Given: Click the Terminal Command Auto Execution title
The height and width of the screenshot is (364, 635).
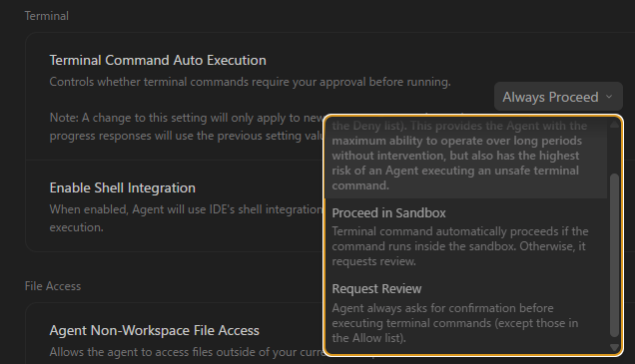Looking at the screenshot, I should tap(158, 60).
